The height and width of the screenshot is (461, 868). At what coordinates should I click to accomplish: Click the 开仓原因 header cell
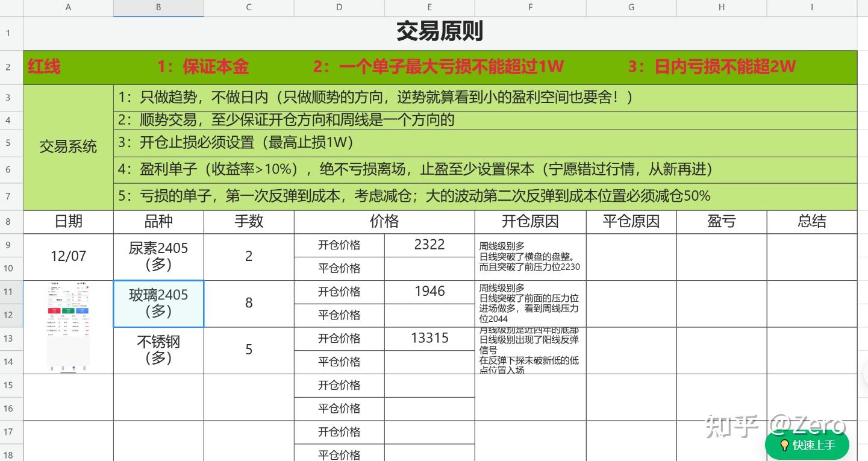tap(530, 222)
